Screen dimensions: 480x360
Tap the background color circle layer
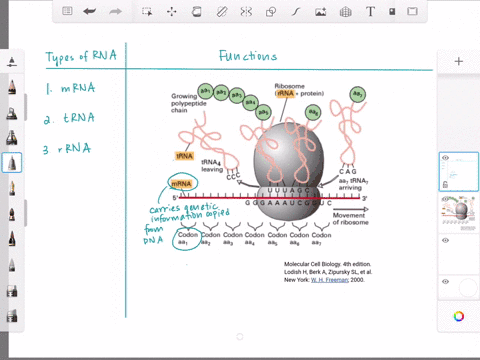point(468,288)
